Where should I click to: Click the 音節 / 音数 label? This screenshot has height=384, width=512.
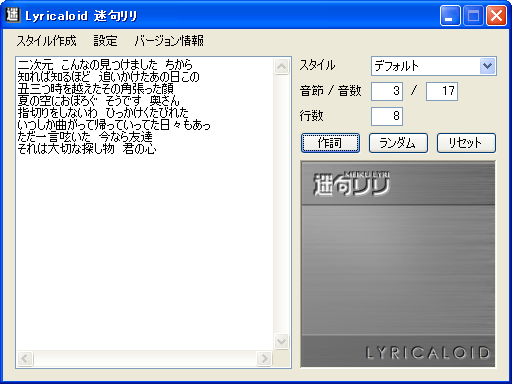(x=330, y=91)
